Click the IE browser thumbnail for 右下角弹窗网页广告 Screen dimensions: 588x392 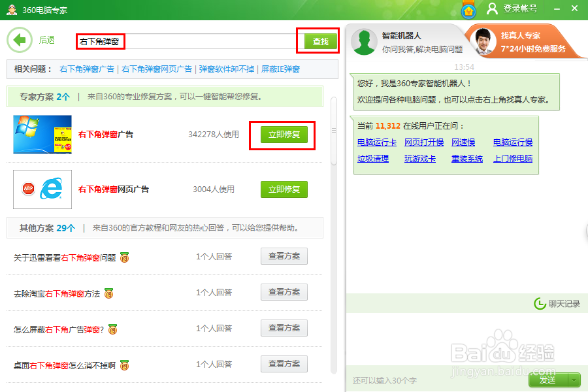pos(42,189)
